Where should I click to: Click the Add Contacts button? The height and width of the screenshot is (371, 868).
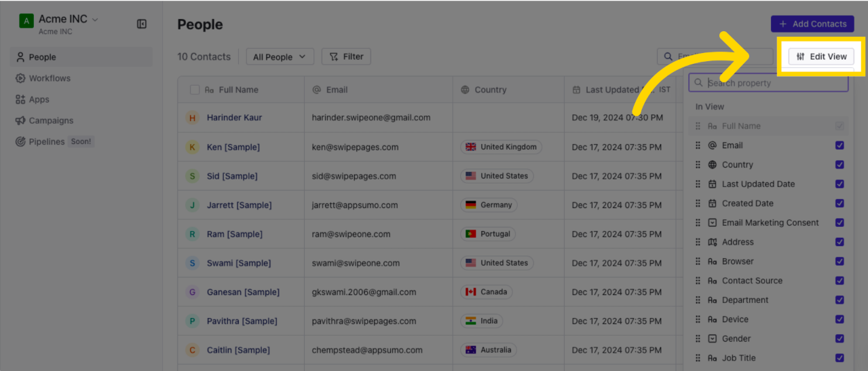(812, 24)
